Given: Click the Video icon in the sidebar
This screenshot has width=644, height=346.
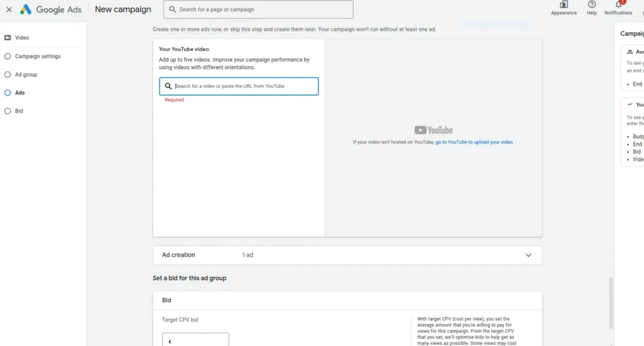Looking at the screenshot, I should [8, 38].
